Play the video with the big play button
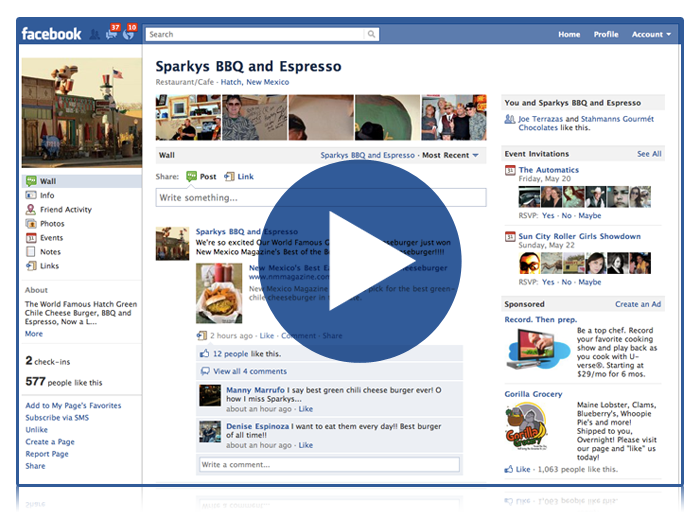 pos(359,261)
